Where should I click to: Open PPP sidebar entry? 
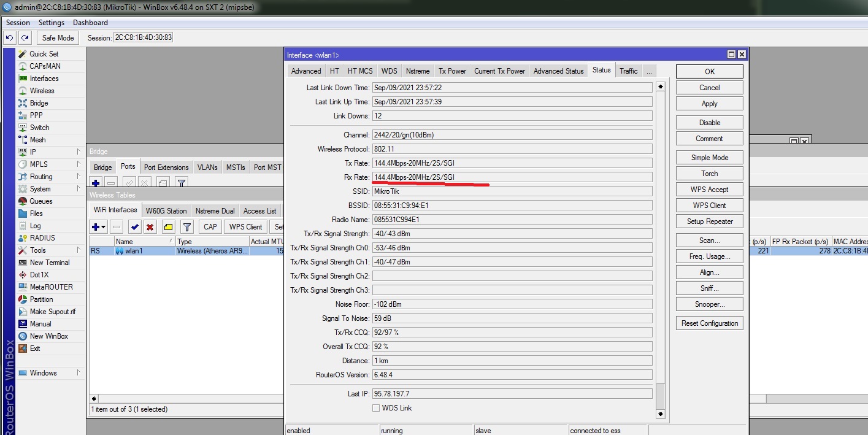click(36, 115)
